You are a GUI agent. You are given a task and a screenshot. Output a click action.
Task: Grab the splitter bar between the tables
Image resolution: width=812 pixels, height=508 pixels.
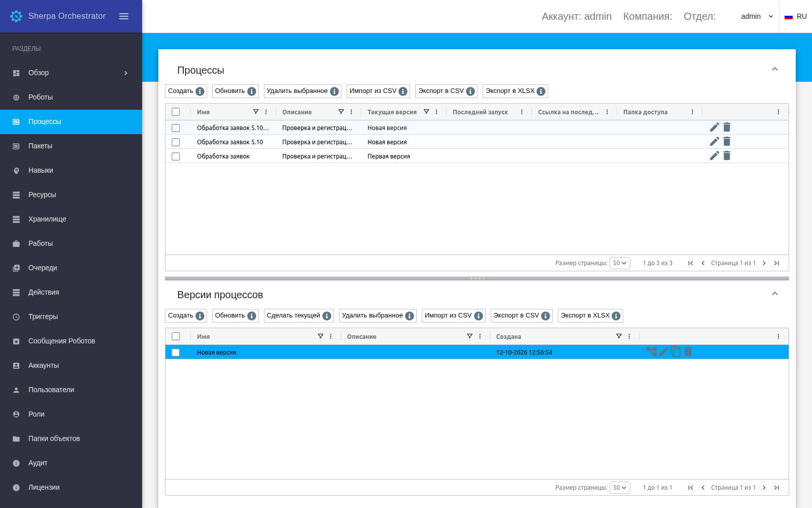point(477,278)
